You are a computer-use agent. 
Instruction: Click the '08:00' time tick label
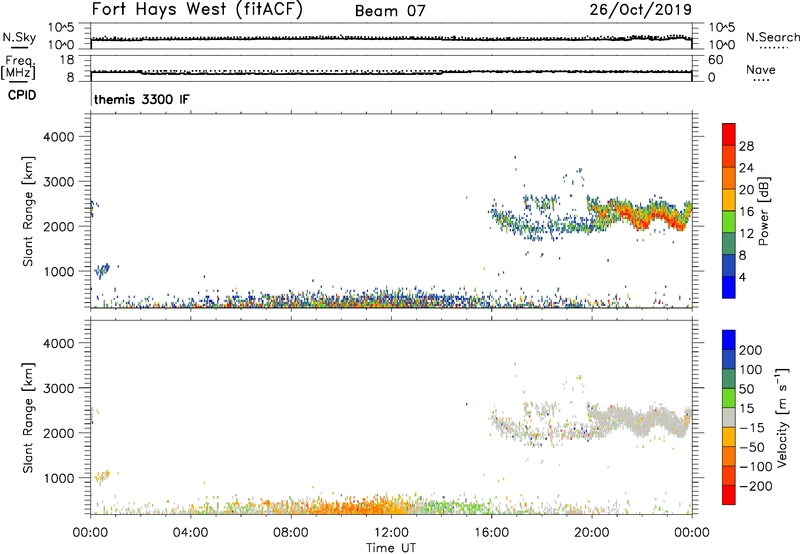(291, 533)
